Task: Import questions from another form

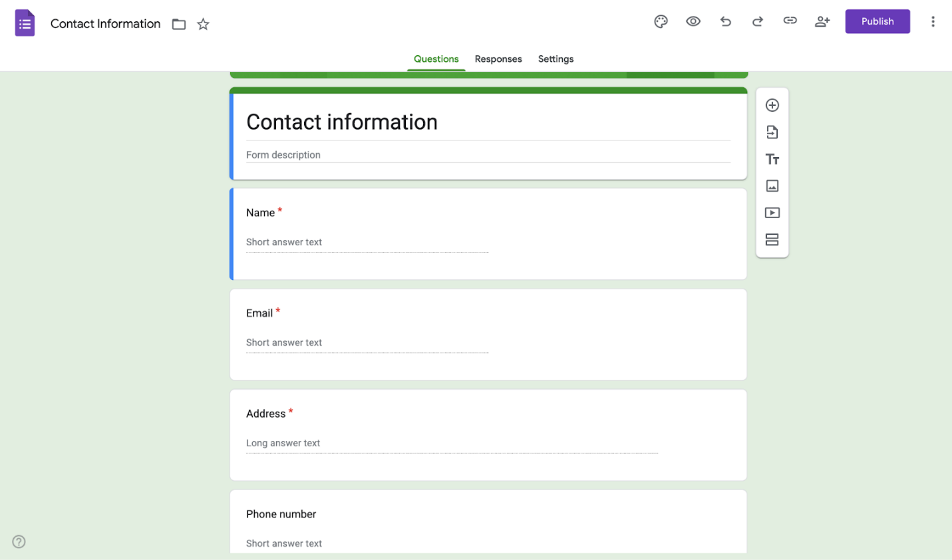Action: (772, 132)
